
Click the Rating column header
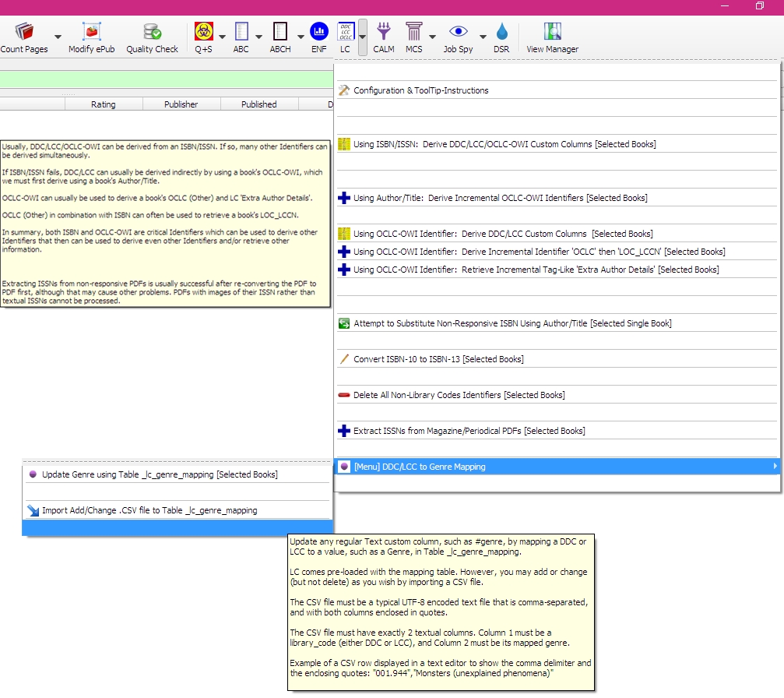coord(103,104)
